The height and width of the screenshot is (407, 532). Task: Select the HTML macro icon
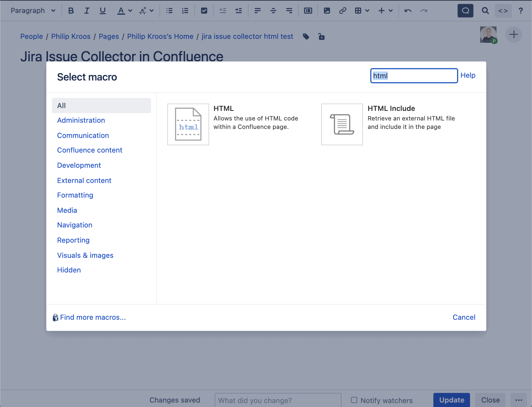click(x=188, y=124)
